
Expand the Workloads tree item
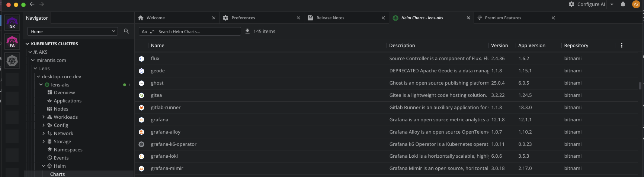coord(44,117)
